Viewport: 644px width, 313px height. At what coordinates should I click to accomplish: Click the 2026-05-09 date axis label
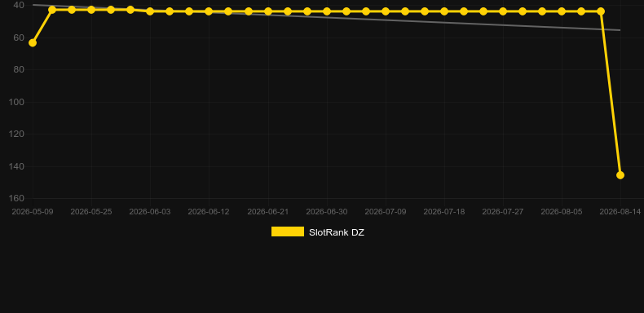(x=33, y=212)
